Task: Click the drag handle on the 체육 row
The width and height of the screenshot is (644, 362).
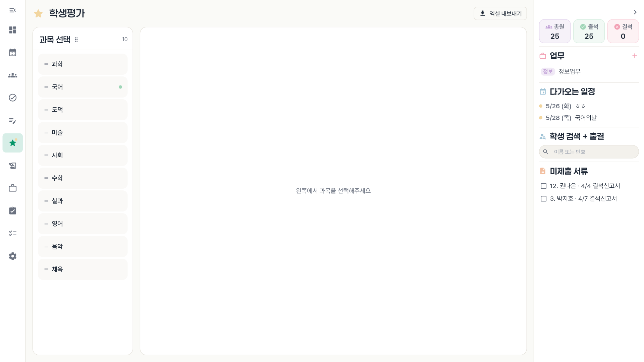Action: coord(46,269)
